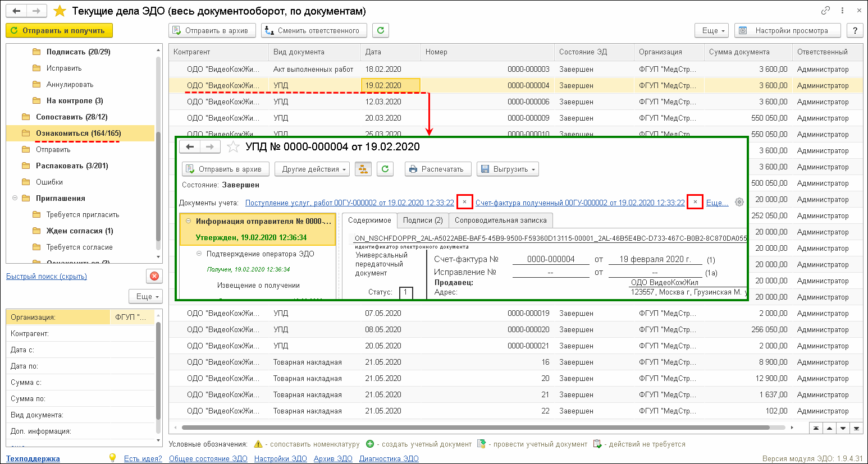
Task: Open Архив ЭДО link
Action: [333, 458]
